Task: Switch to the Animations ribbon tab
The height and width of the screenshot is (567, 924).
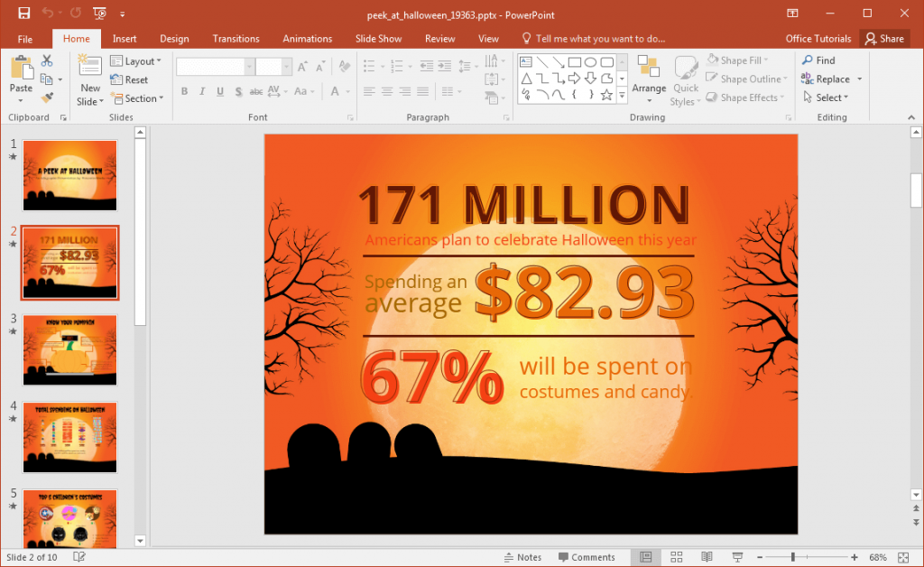Action: (307, 38)
